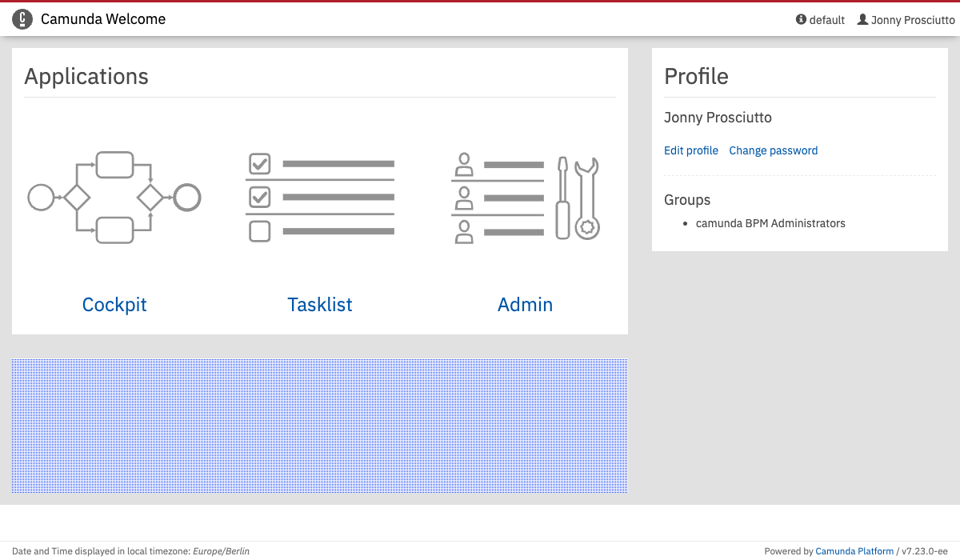The width and height of the screenshot is (960, 560).
Task: Click the first checked box in Tasklist graphic
Action: [260, 164]
